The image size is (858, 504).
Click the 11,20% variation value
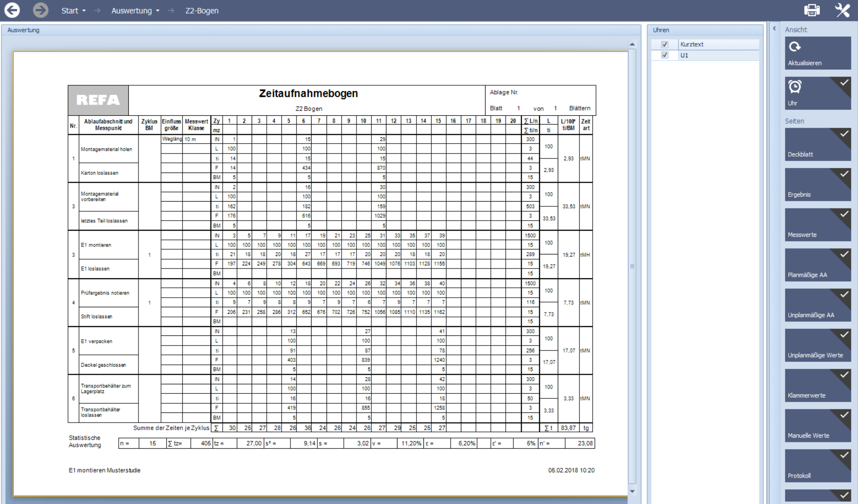411,443
